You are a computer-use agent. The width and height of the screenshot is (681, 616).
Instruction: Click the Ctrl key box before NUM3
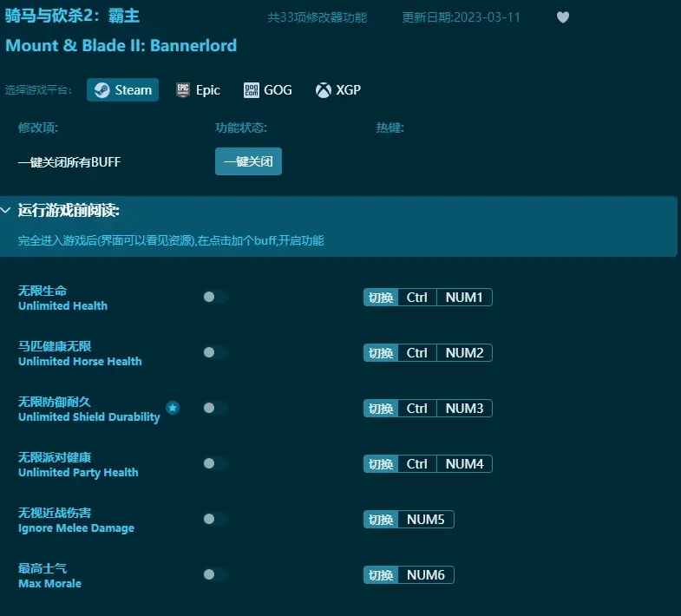click(417, 409)
